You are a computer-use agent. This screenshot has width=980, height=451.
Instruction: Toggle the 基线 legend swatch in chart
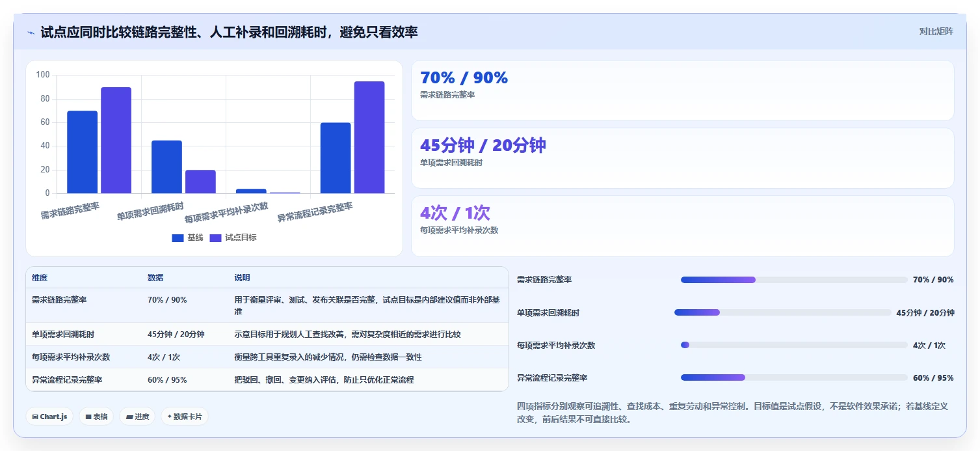pyautogui.click(x=178, y=238)
